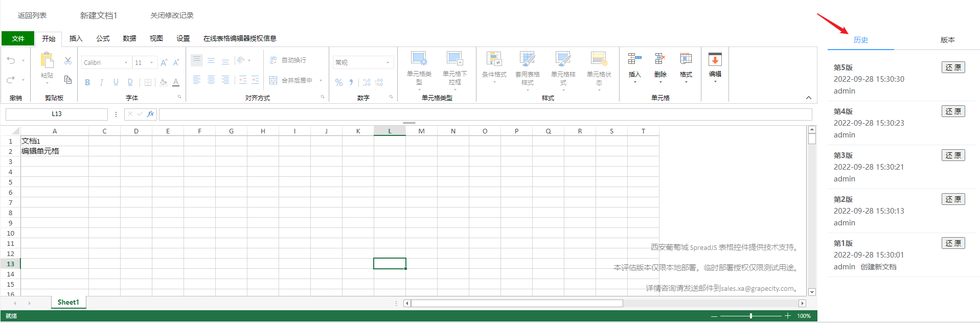
Task: Restore 第5版 with its 还原 button
Action: [953, 67]
